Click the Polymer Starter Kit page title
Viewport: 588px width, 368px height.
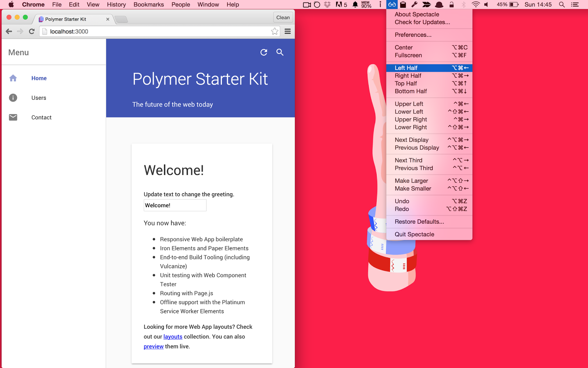[x=200, y=79]
